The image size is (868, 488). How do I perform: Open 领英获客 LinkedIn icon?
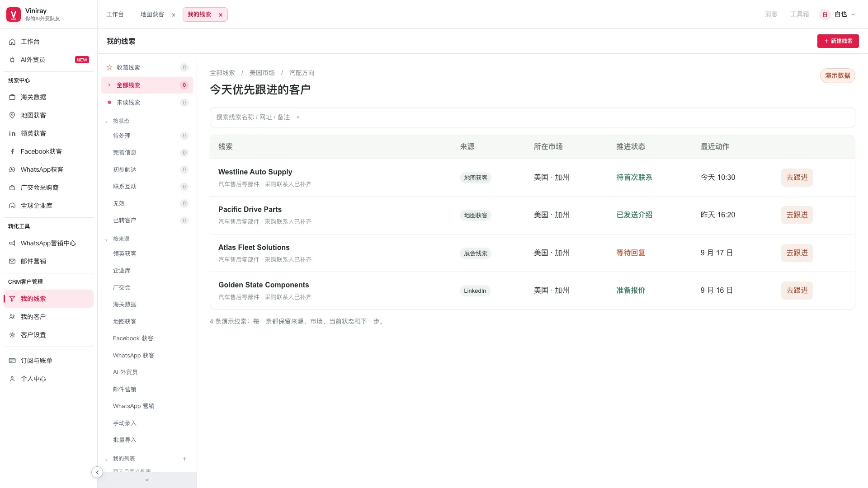(x=12, y=133)
